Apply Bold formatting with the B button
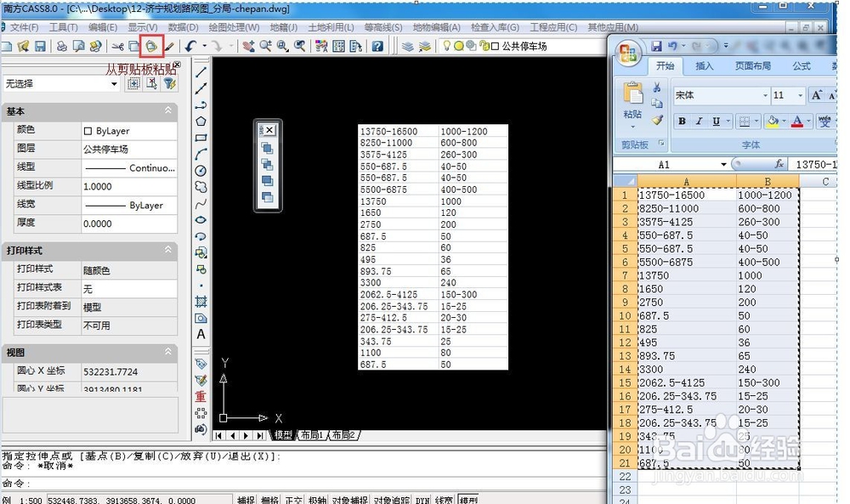 683,122
